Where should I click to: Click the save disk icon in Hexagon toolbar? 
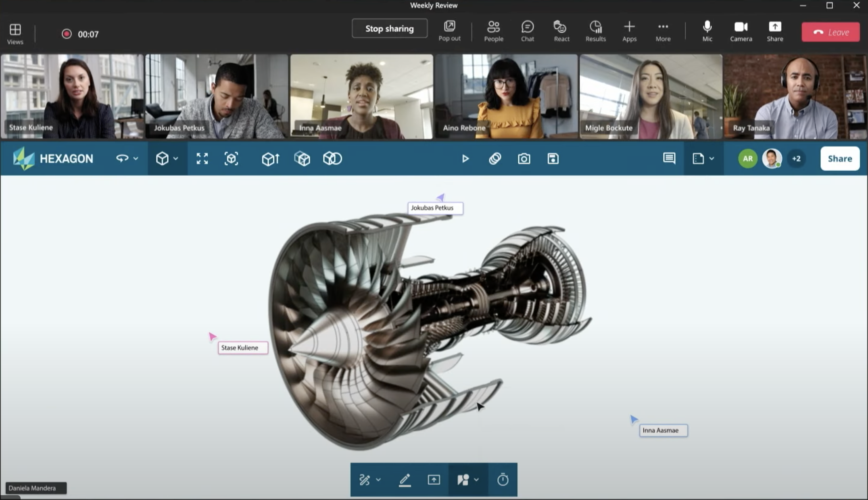coord(553,158)
